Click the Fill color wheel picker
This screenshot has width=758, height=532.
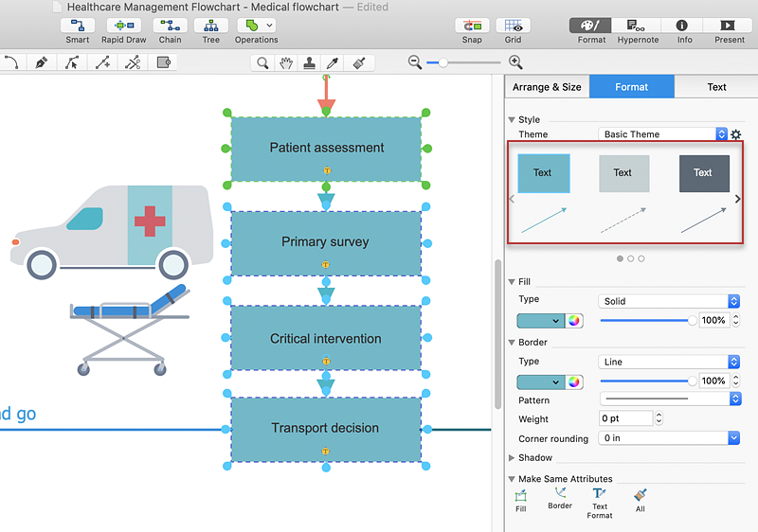point(573,321)
